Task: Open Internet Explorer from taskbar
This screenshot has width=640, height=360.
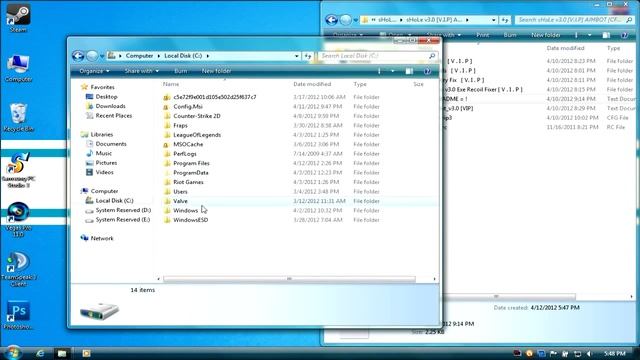Action: [x=40, y=353]
